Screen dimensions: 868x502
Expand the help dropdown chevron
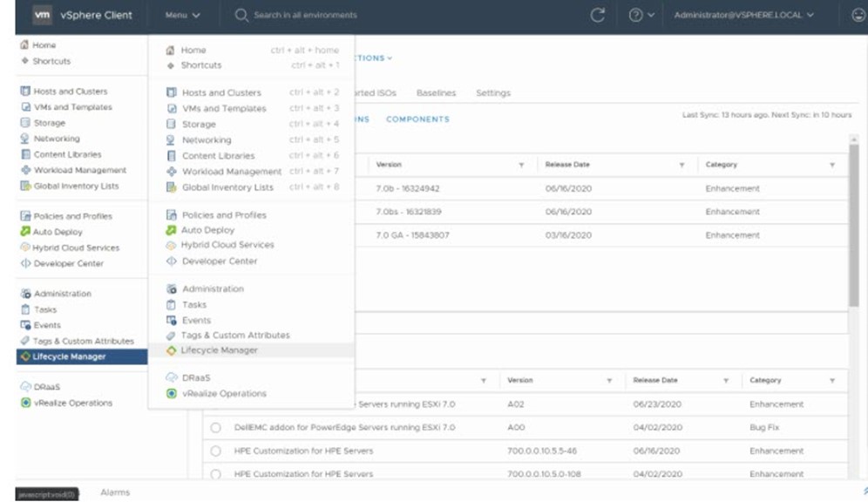651,15
